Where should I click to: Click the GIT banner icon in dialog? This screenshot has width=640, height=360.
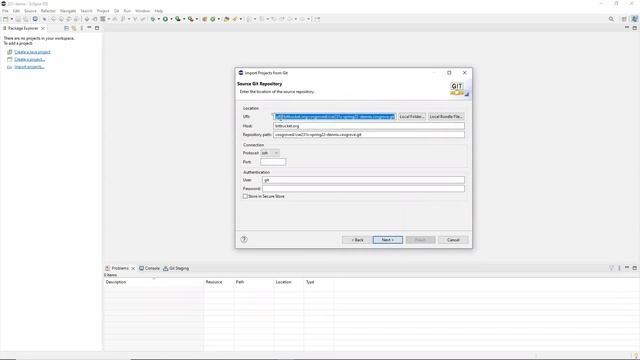pos(459,88)
